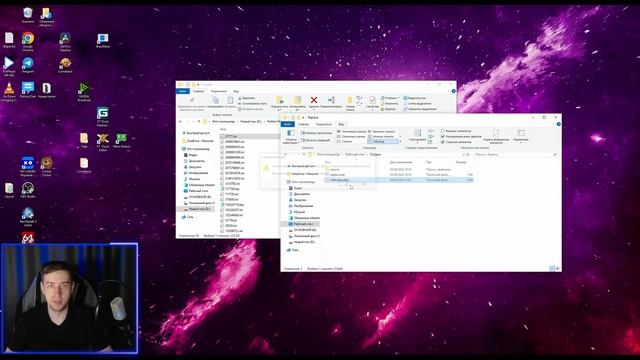The height and width of the screenshot is (360, 640).
Task: Click red Delete X icon in back window ribbon
Action: click(x=314, y=100)
